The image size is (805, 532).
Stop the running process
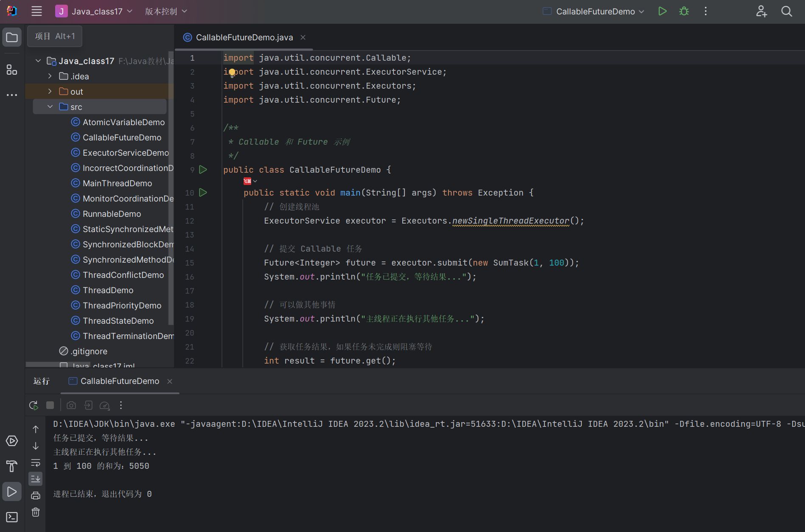pyautogui.click(x=50, y=405)
